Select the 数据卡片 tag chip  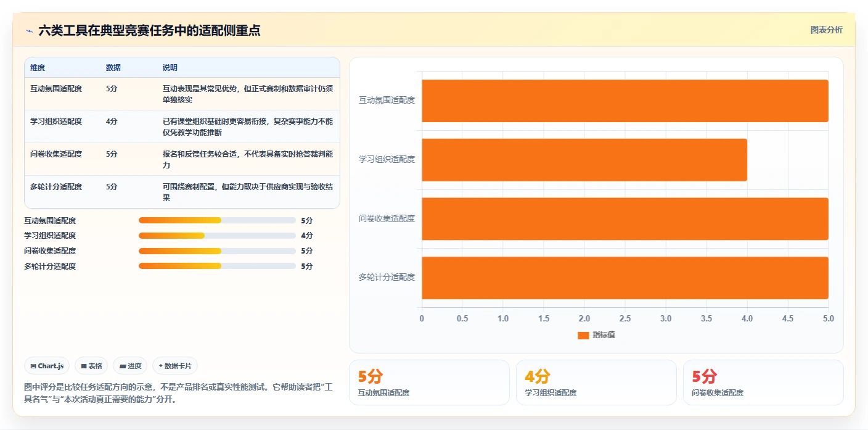click(175, 366)
